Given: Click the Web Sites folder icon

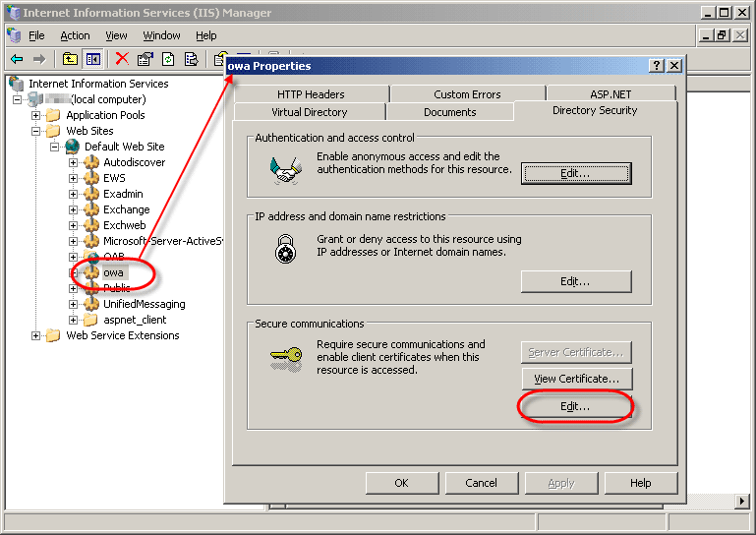Looking at the screenshot, I should [53, 131].
